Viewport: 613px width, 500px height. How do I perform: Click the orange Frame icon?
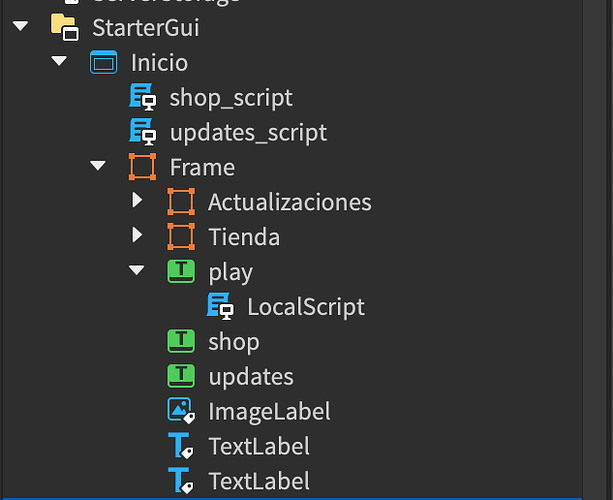(x=143, y=167)
